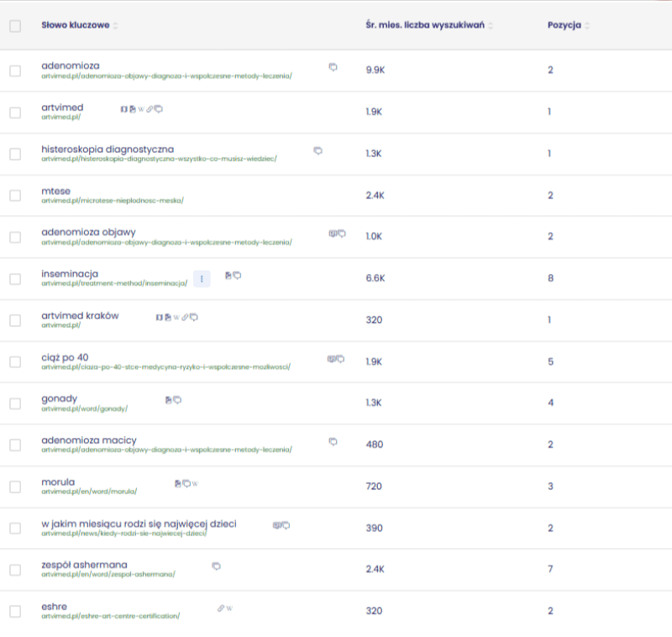672x637 pixels.
Task: Click the map icon in artvimed kraków row
Action: click(x=159, y=317)
